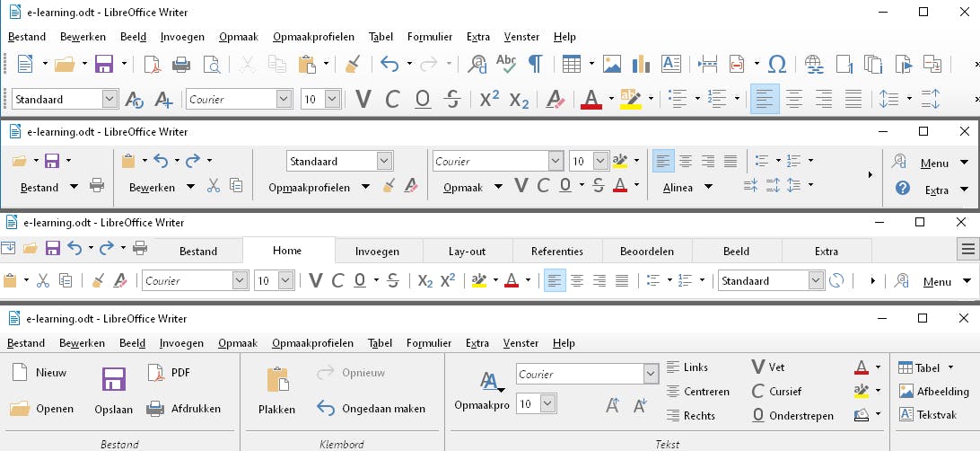
Task: Click Update Style icon beside Standaard in third window
Action: click(x=836, y=280)
